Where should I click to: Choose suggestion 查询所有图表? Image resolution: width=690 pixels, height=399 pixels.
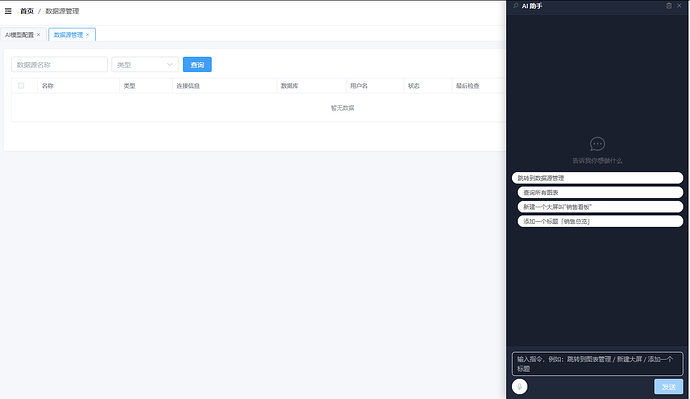point(600,193)
